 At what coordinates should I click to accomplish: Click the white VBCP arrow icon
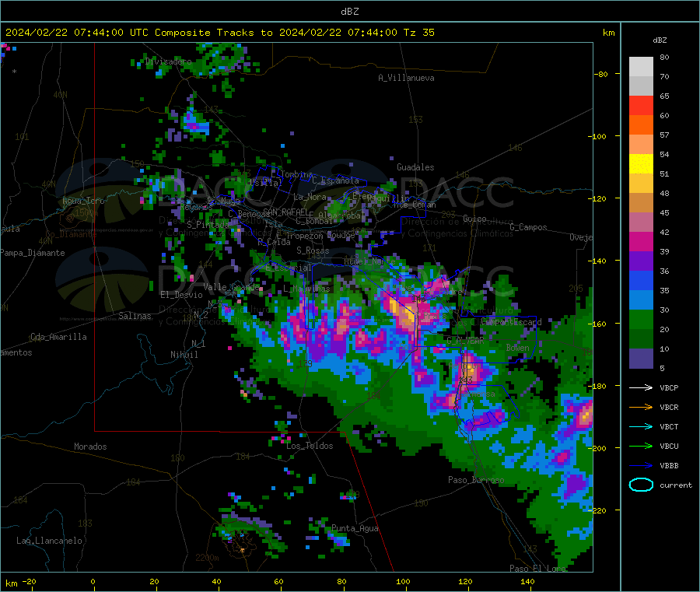641,387
